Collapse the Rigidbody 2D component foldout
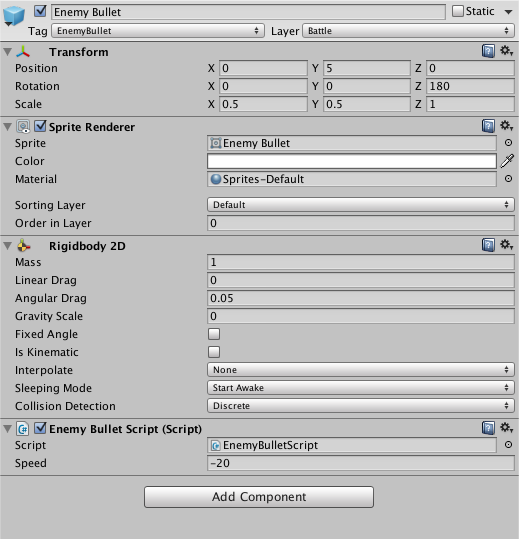The height and width of the screenshot is (539, 519). coord(8,246)
